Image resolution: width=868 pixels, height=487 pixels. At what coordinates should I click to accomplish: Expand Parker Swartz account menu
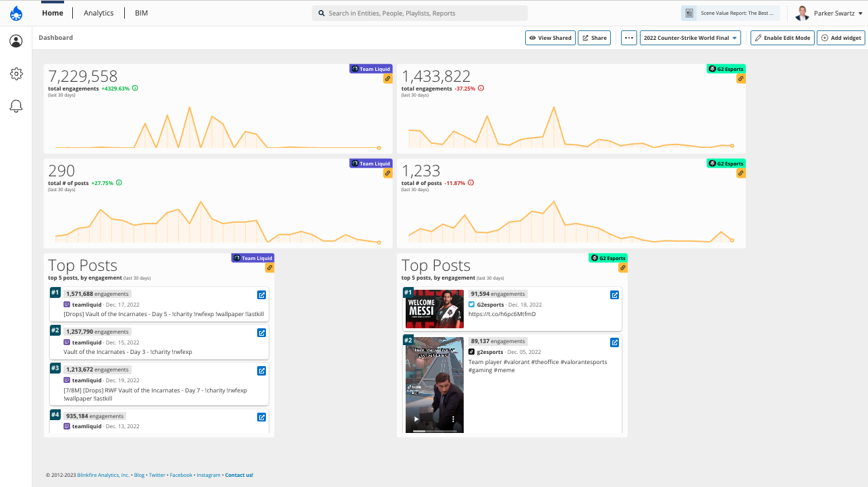860,14
